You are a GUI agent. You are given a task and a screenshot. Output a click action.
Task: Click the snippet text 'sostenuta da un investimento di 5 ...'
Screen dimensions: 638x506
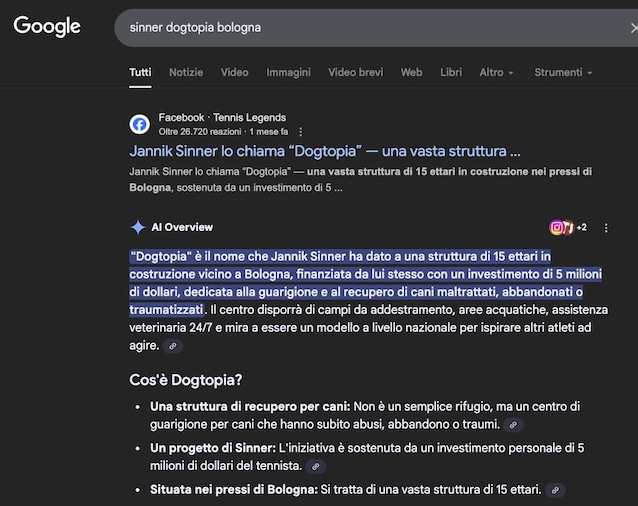(x=260, y=188)
